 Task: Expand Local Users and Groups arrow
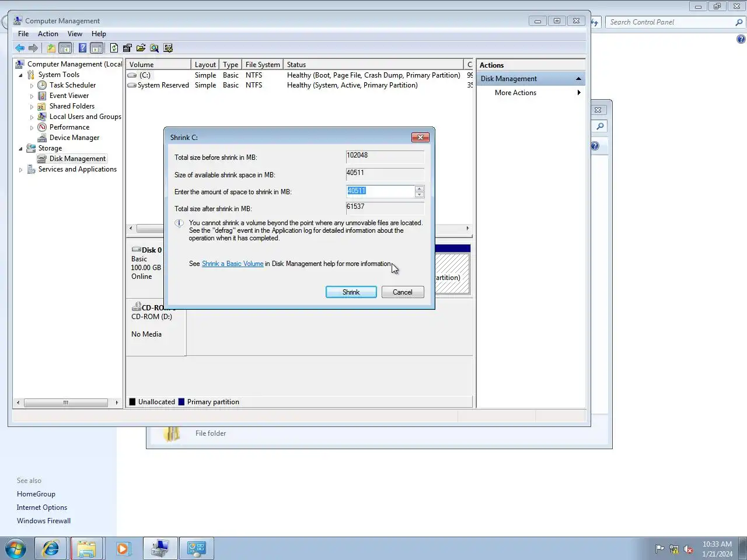(32, 117)
